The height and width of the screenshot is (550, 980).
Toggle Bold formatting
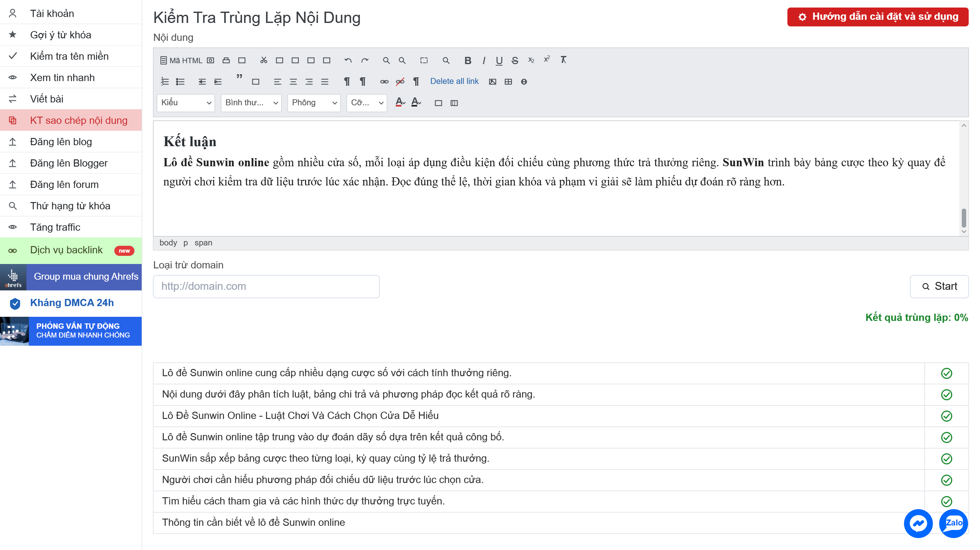click(468, 60)
